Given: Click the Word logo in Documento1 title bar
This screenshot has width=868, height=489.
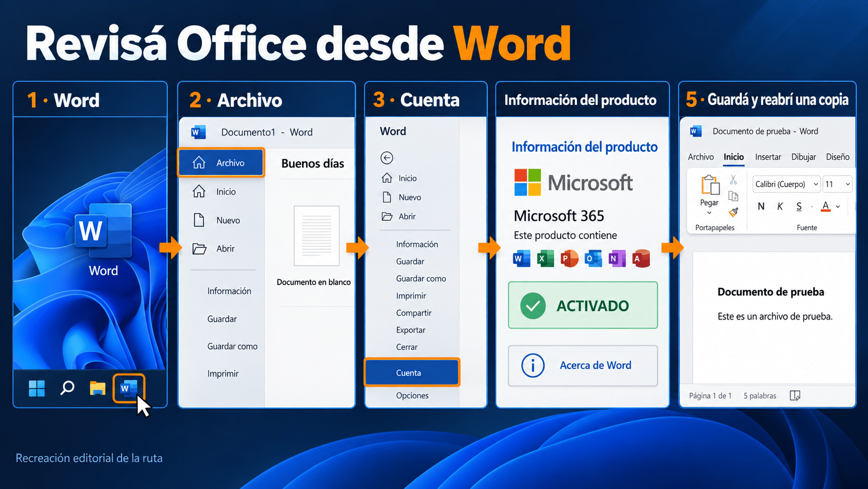Looking at the screenshot, I should 198,132.
